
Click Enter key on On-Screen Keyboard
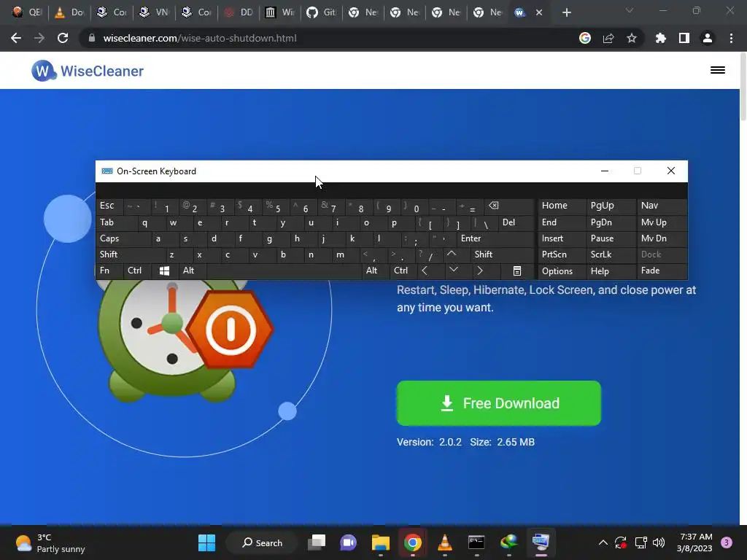[495, 238]
